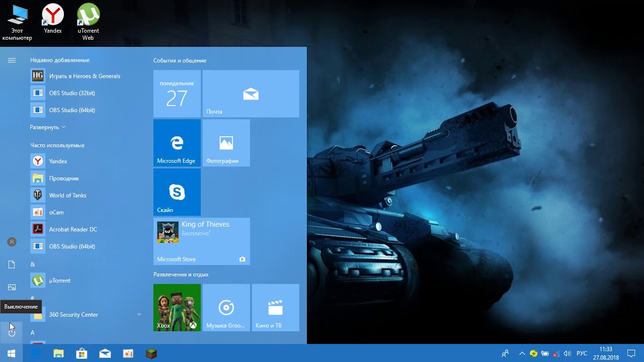Open the Action Center notifications icon

coord(631,353)
